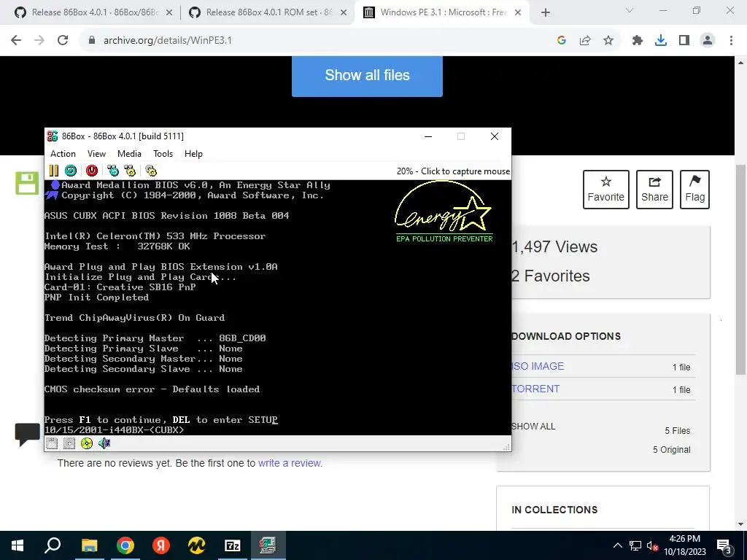Open the Media menu in 86Box
This screenshot has height=560, width=747.
(x=129, y=154)
